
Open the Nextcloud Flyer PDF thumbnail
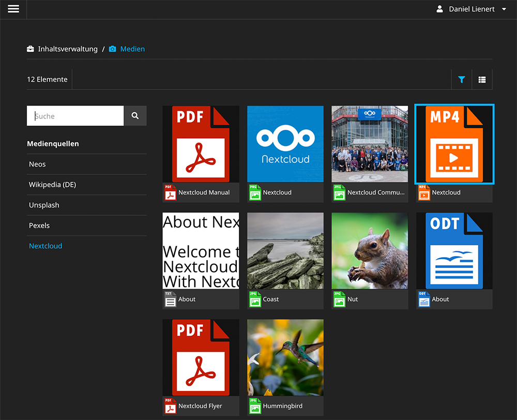[201, 357]
